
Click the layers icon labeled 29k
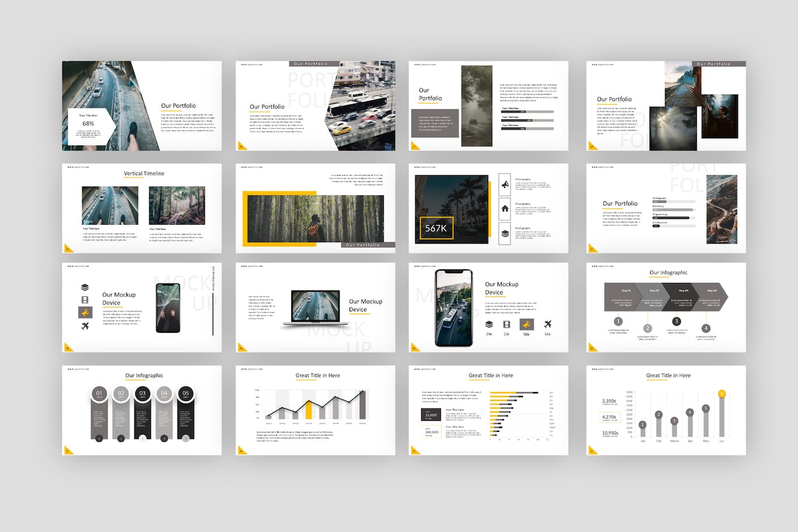(x=489, y=324)
